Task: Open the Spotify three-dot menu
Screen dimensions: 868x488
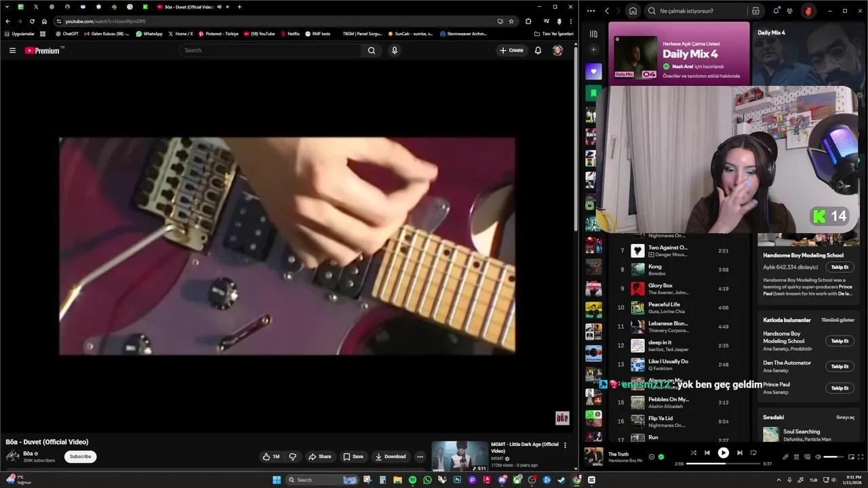Action: tap(591, 11)
